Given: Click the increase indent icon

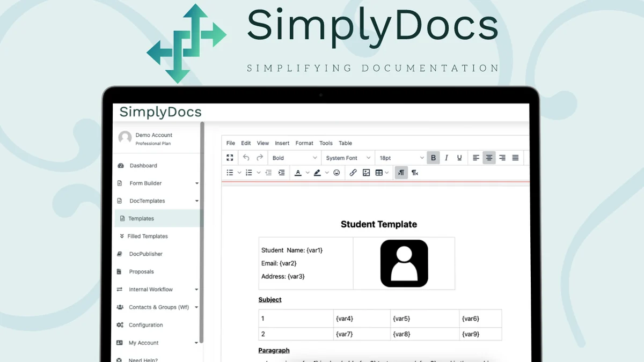Looking at the screenshot, I should tap(281, 173).
